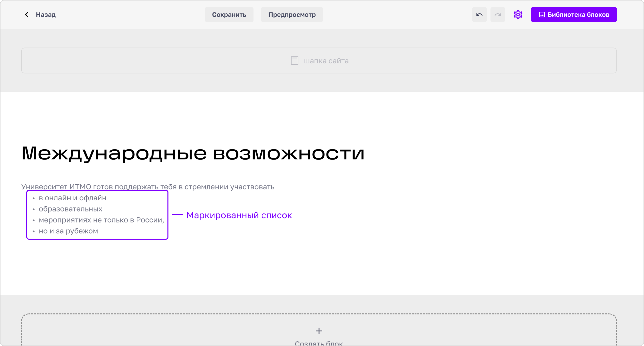The image size is (644, 346).
Task: Redo the reverted change
Action: 498,14
